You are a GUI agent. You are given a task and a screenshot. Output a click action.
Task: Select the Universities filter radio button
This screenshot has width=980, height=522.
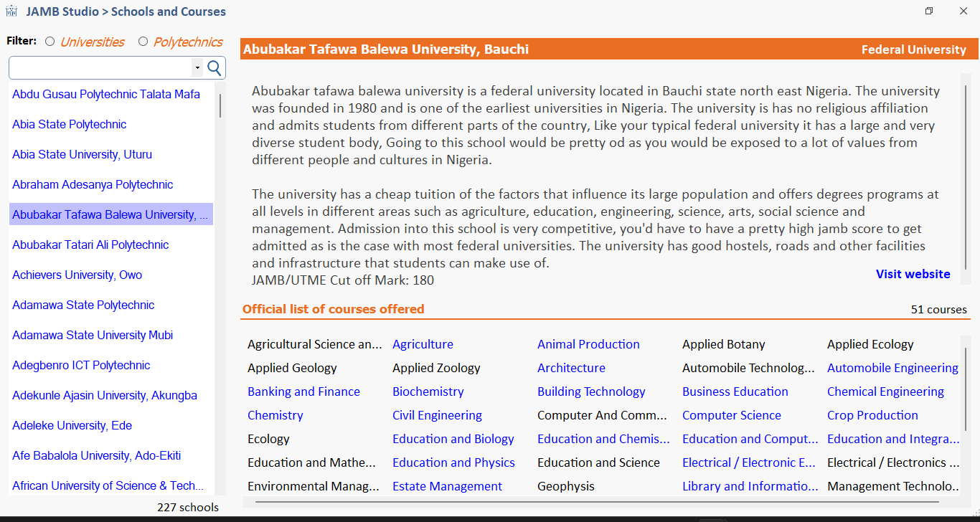pyautogui.click(x=50, y=42)
